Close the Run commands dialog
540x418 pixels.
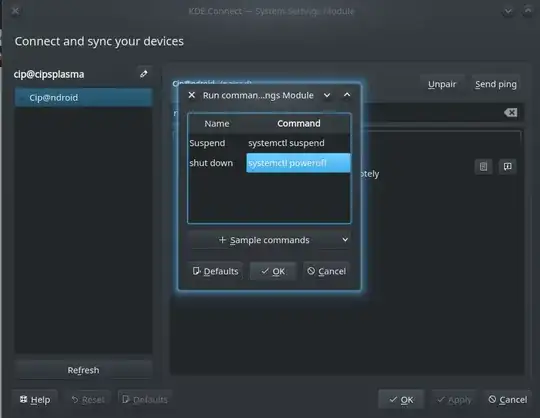192,95
